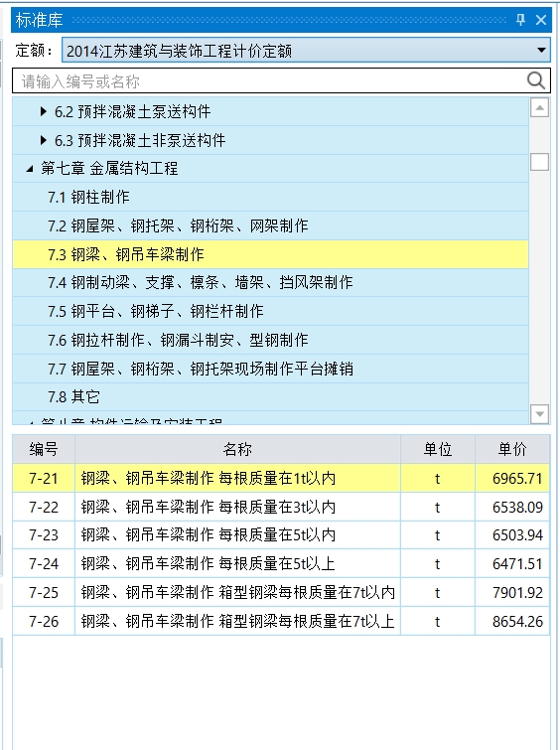The height and width of the screenshot is (750, 560).
Task: Open the 定额 dropdown list
Action: click(x=541, y=51)
